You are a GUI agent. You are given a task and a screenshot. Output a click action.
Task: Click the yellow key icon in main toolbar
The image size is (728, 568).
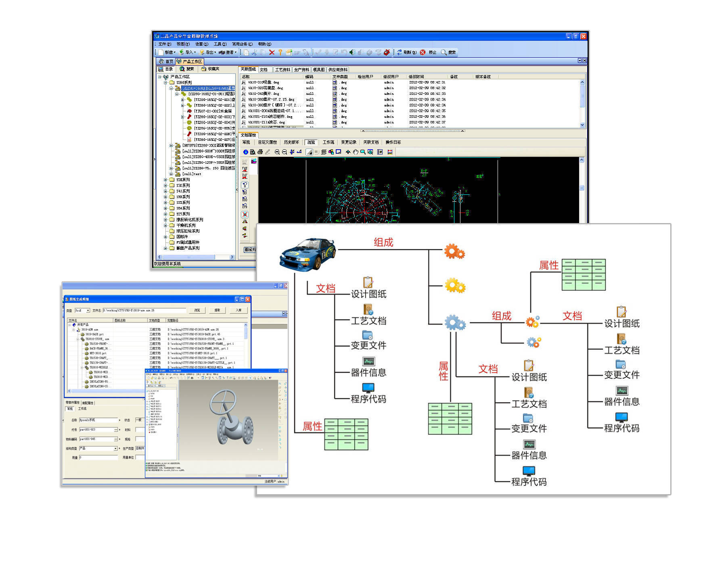tap(280, 52)
